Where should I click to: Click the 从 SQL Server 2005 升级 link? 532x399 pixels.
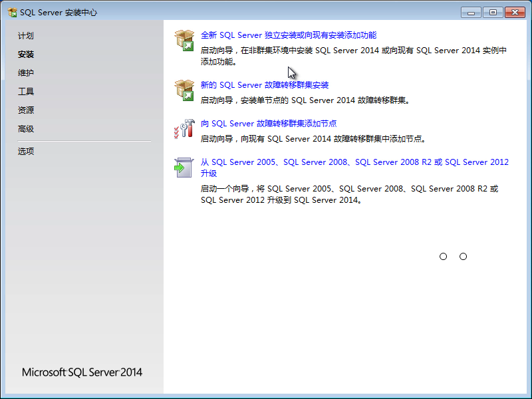pos(354,162)
